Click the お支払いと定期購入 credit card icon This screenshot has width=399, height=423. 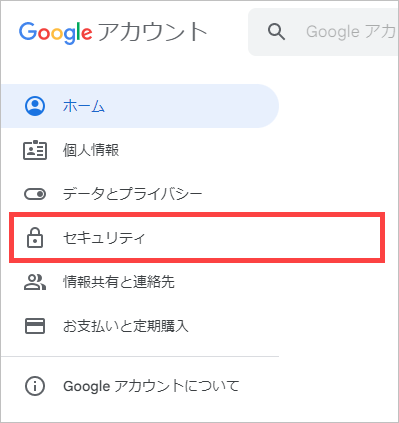pos(35,326)
